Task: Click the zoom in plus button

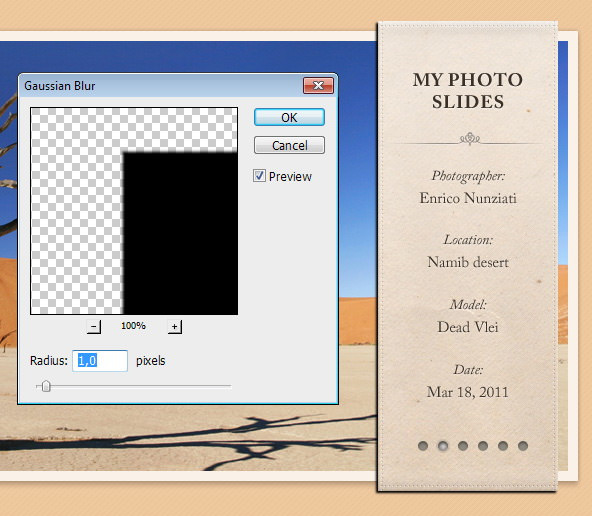Action: click(x=174, y=327)
